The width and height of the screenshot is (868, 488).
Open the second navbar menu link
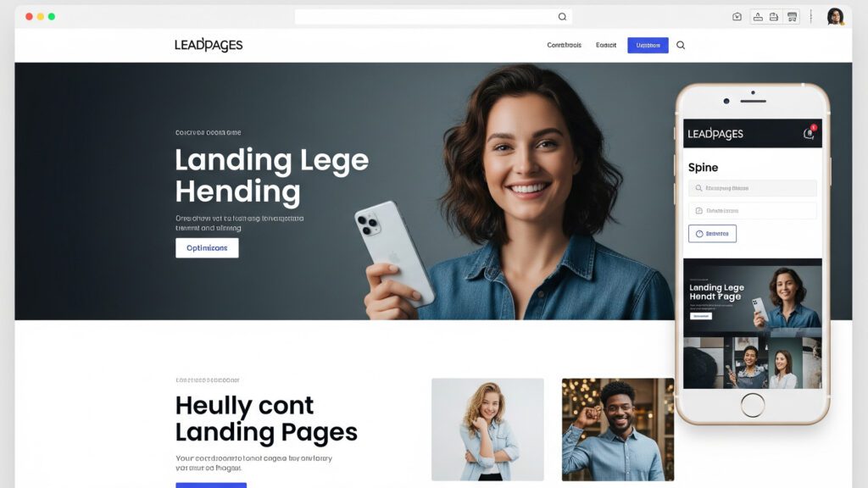click(606, 46)
